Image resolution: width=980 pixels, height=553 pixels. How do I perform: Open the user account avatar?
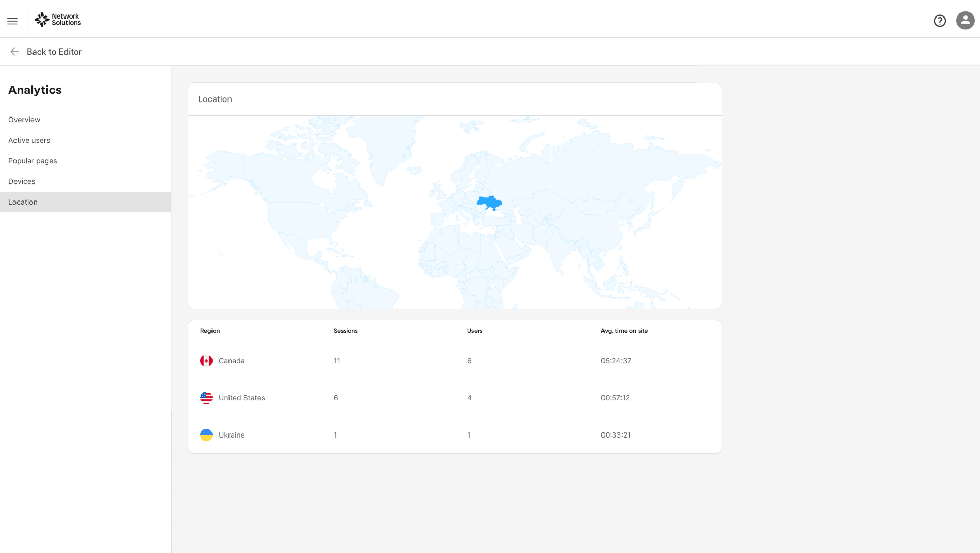point(965,21)
